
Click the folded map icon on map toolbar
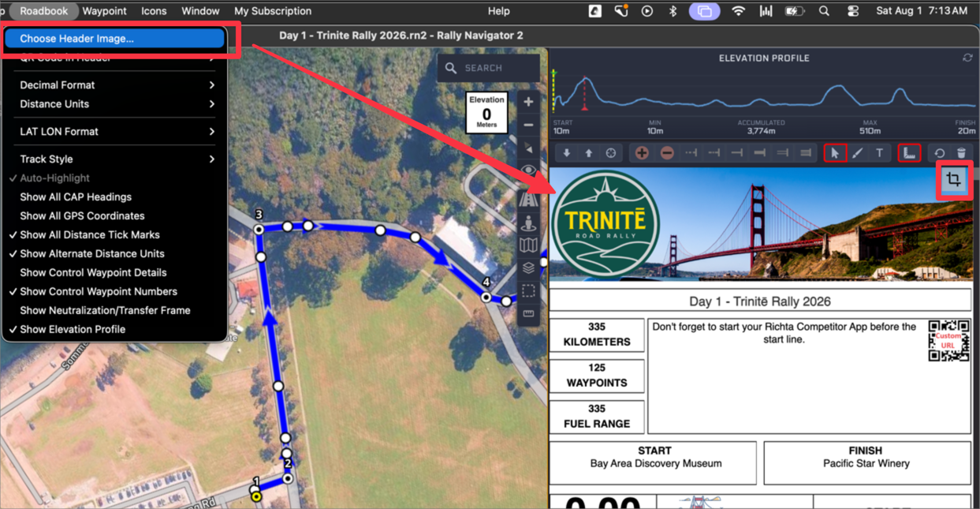pyautogui.click(x=528, y=245)
